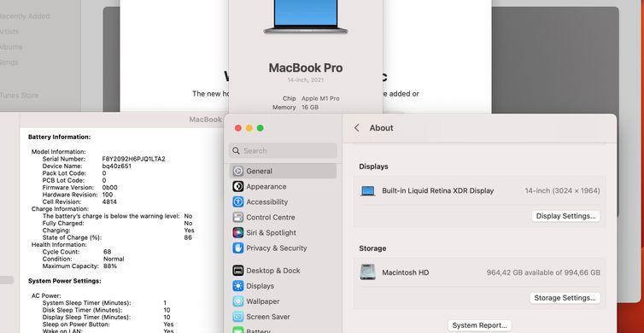Click Sleep on Power Button row
This screenshot has height=333, width=644.
click(x=108, y=324)
